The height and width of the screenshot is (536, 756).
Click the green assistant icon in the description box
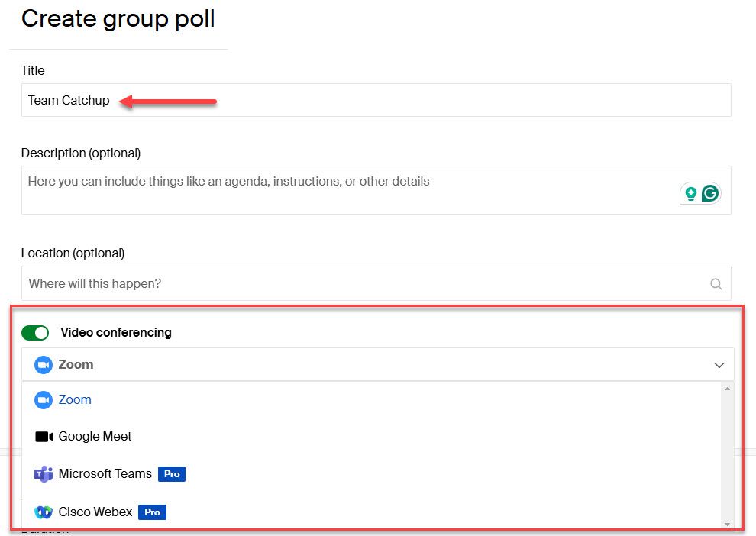(690, 193)
